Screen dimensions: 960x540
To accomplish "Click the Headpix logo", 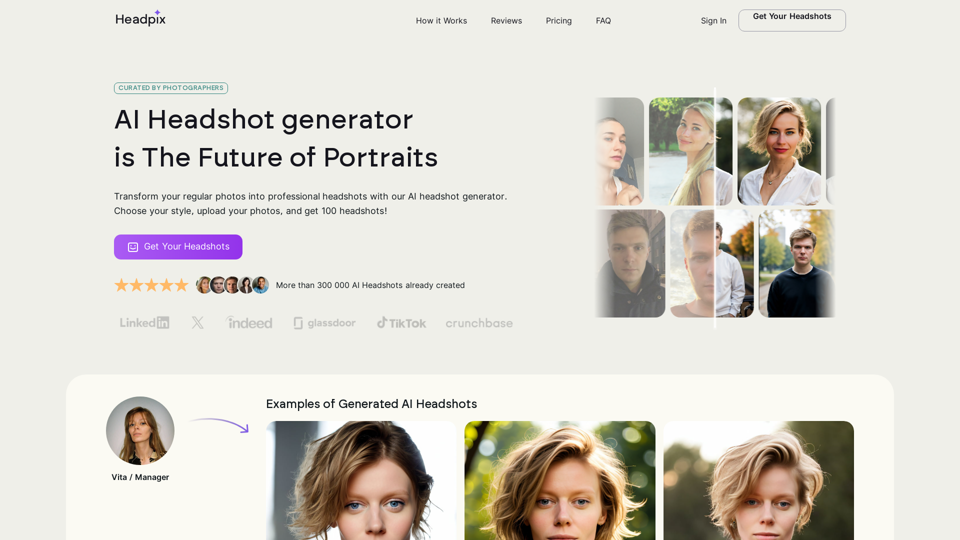I will [x=140, y=18].
